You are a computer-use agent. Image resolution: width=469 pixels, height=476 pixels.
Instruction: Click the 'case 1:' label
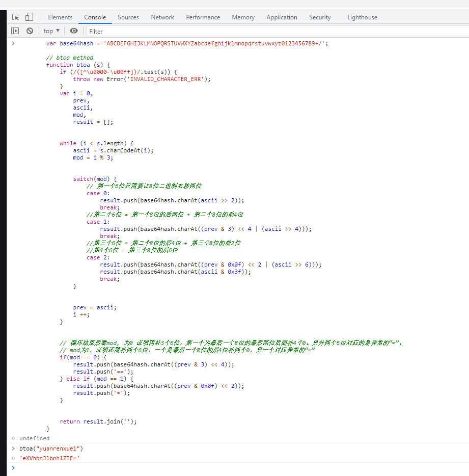tap(98, 222)
